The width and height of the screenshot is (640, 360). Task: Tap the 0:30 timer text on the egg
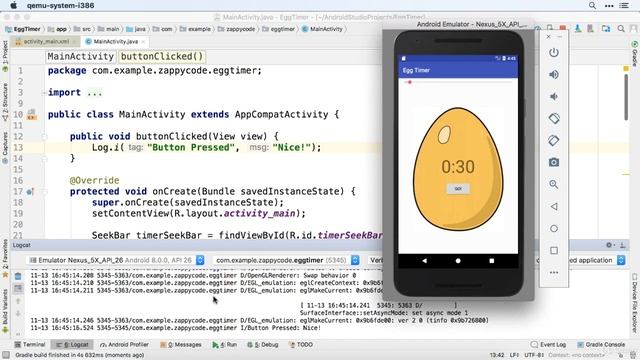point(458,167)
